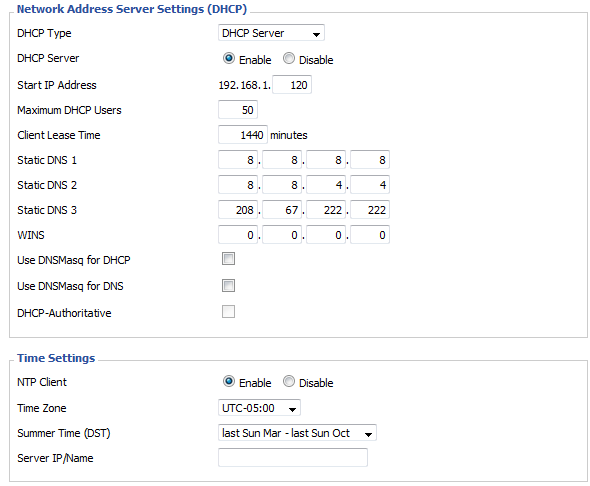Click second octet of Static DNS 3

point(282,210)
